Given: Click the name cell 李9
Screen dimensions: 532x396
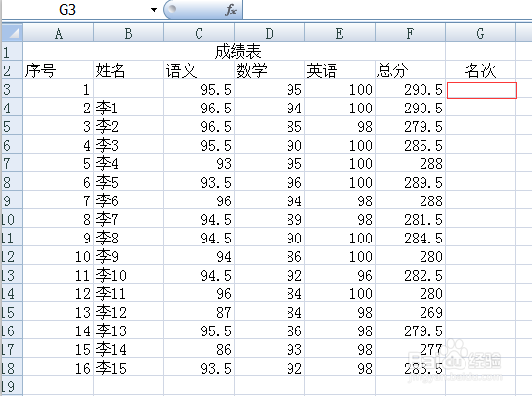Looking at the screenshot, I should coord(128,256).
